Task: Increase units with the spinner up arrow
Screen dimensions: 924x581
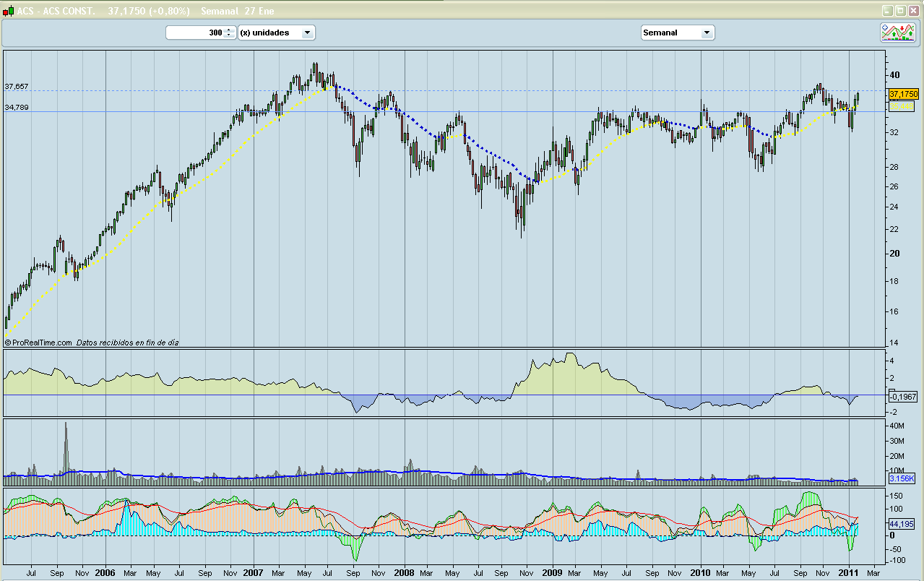Action: pyautogui.click(x=230, y=30)
